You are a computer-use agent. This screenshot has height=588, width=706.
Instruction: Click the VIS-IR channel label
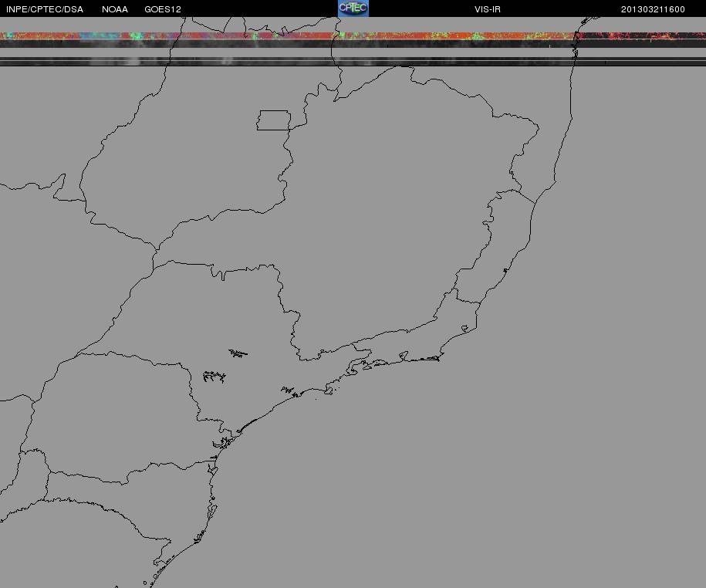pos(487,9)
